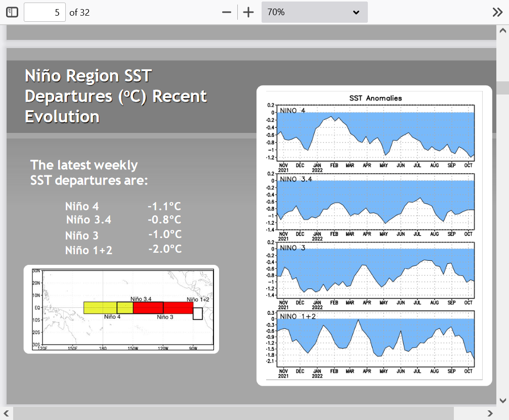
Task: Zoom in with the plus button
Action: click(248, 12)
